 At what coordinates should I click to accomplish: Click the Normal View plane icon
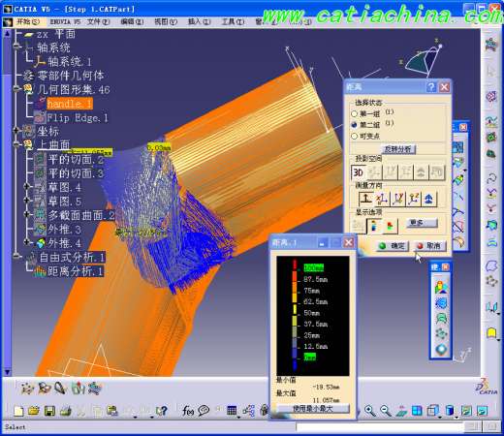401,411
